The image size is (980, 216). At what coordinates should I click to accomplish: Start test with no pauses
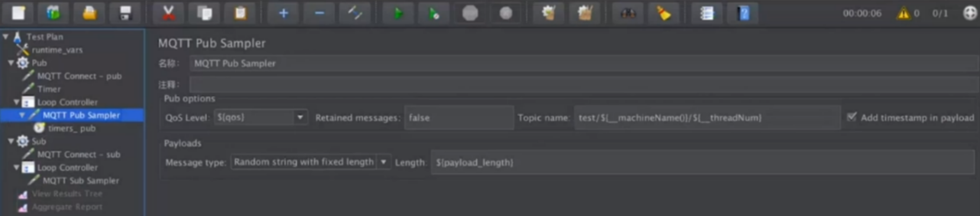click(x=434, y=13)
